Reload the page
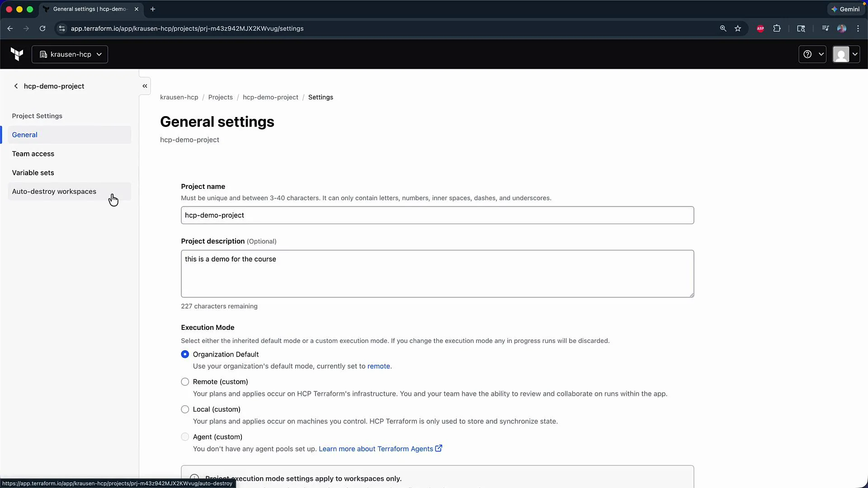Screen dimensions: 868x488 (42, 28)
